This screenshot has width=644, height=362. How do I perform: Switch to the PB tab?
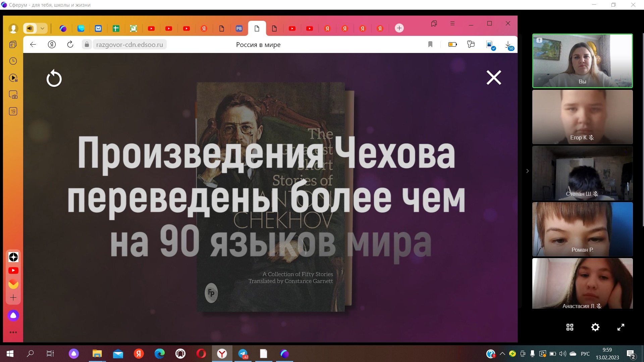[239, 28]
